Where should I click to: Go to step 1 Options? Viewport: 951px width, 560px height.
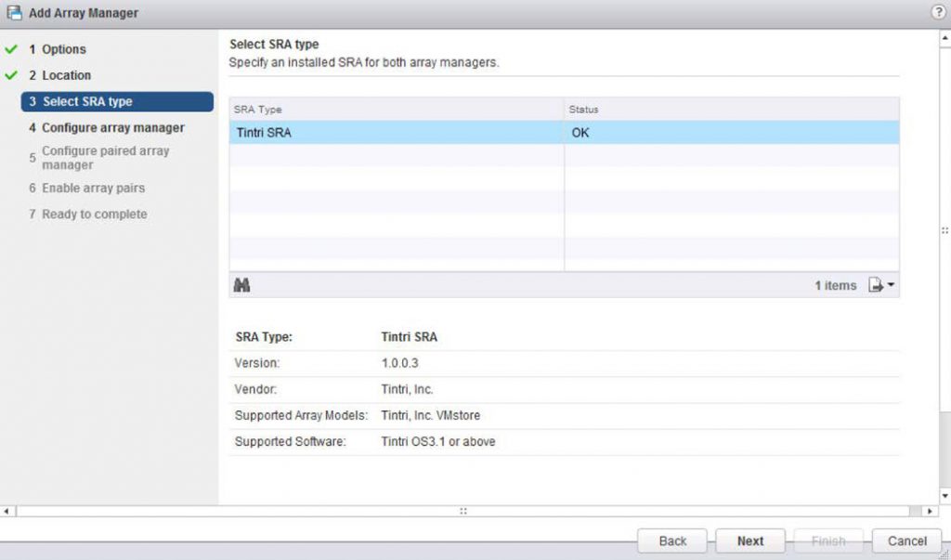click(63, 49)
